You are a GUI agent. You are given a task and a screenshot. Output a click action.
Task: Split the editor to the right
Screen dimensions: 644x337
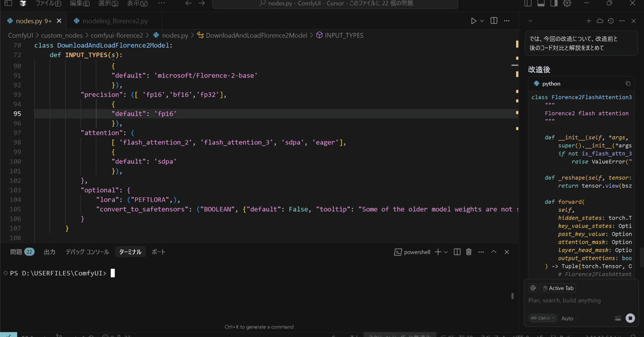494,21
